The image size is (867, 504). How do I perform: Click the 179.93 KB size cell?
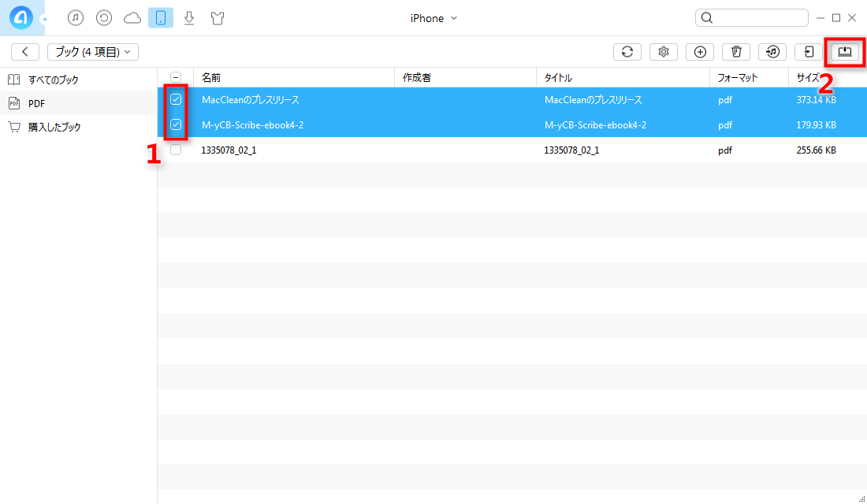click(816, 125)
